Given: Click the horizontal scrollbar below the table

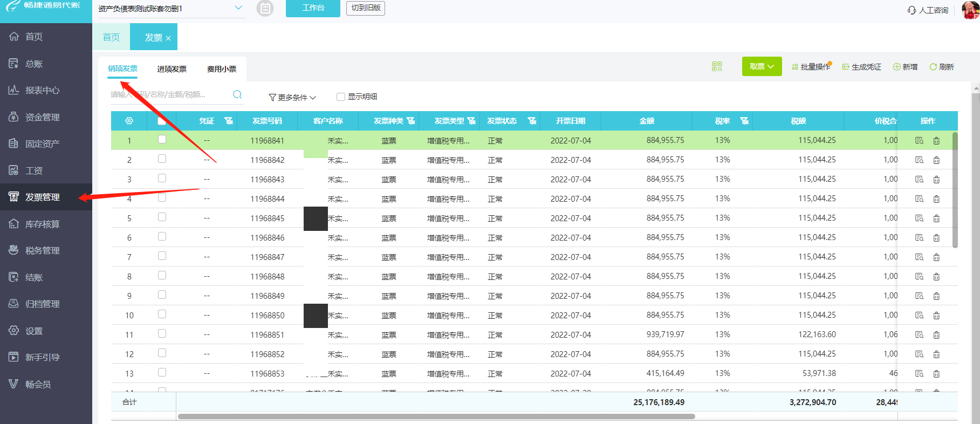Looking at the screenshot, I should [436, 416].
